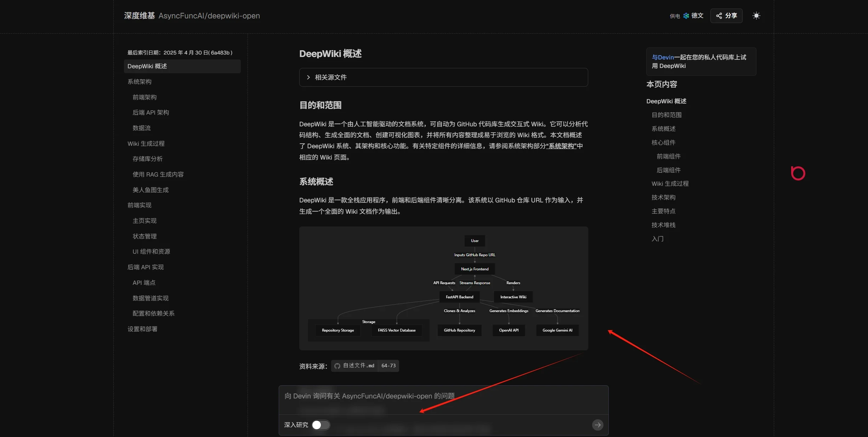868x437 pixels.
Task: Open Wiki 生成过程 in the left sidebar
Action: [146, 144]
